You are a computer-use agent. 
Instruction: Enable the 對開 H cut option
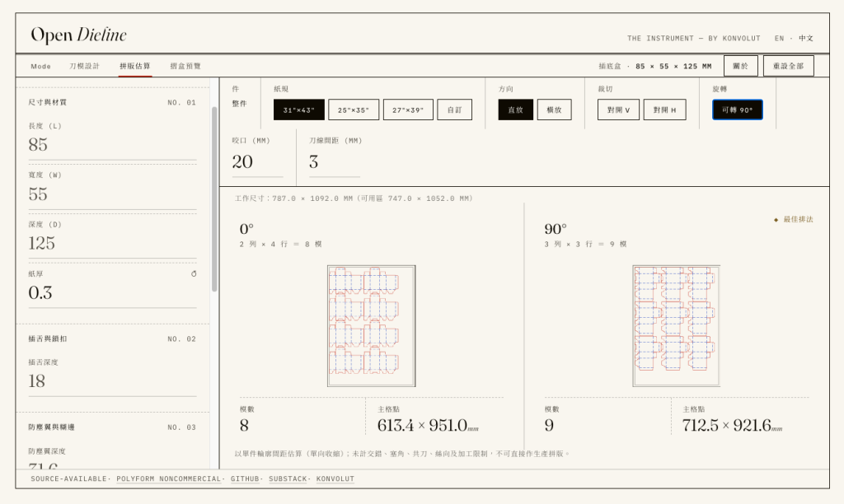pos(665,110)
